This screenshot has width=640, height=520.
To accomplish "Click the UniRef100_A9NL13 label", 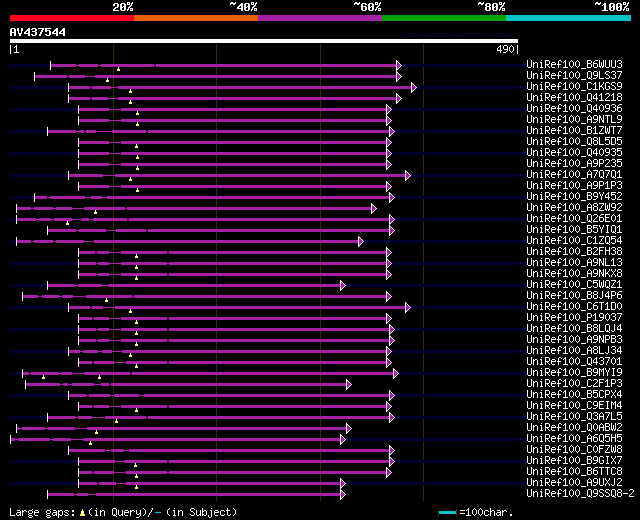I will [x=574, y=263].
